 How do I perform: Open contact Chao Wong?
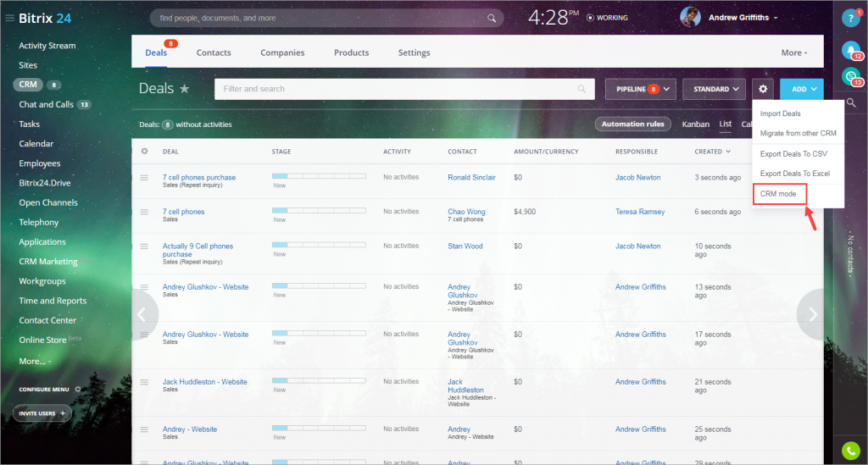(x=466, y=212)
